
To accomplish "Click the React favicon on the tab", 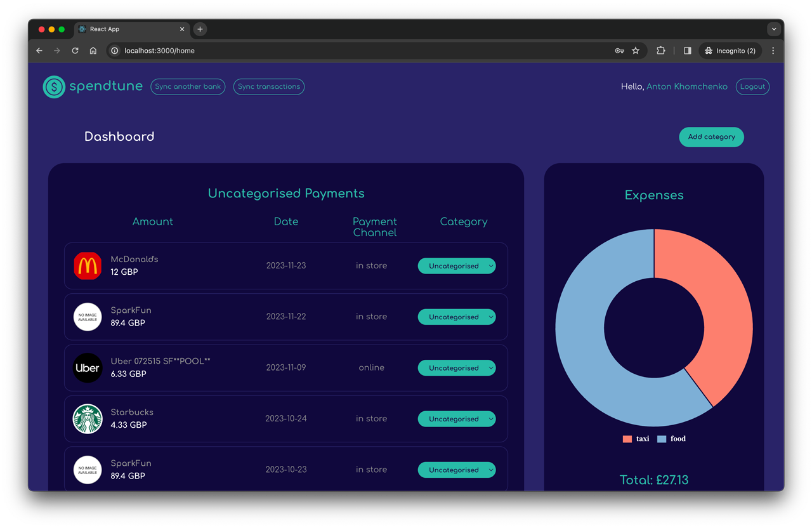I will pyautogui.click(x=82, y=29).
